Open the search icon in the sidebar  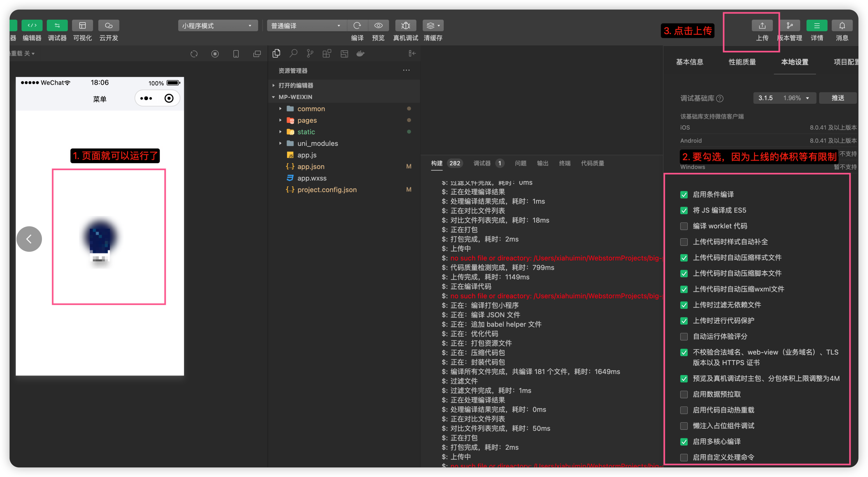(x=293, y=54)
